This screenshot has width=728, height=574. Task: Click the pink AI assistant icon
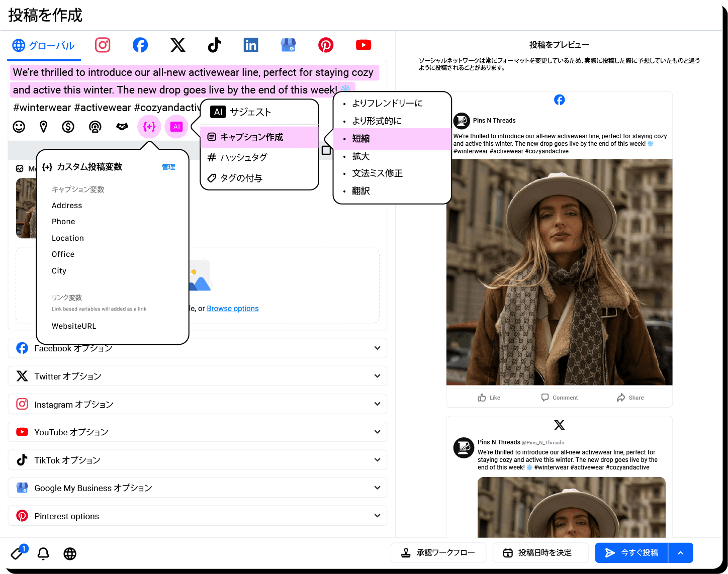coord(176,127)
